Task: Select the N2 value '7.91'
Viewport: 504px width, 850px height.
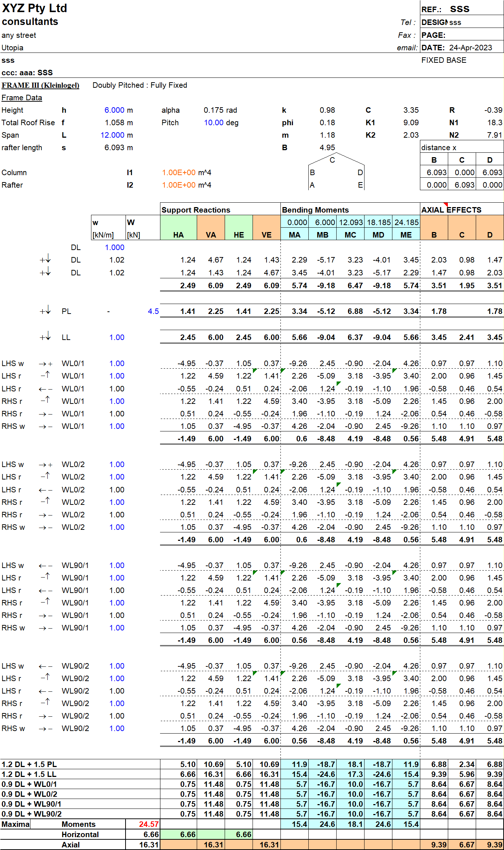Action: [494, 135]
